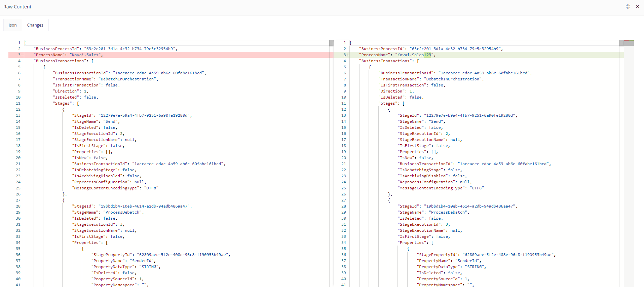Screen dimensions: 644x295
Task: Click right pane "BusinessTransactions": [ line
Action: click(x=389, y=61)
